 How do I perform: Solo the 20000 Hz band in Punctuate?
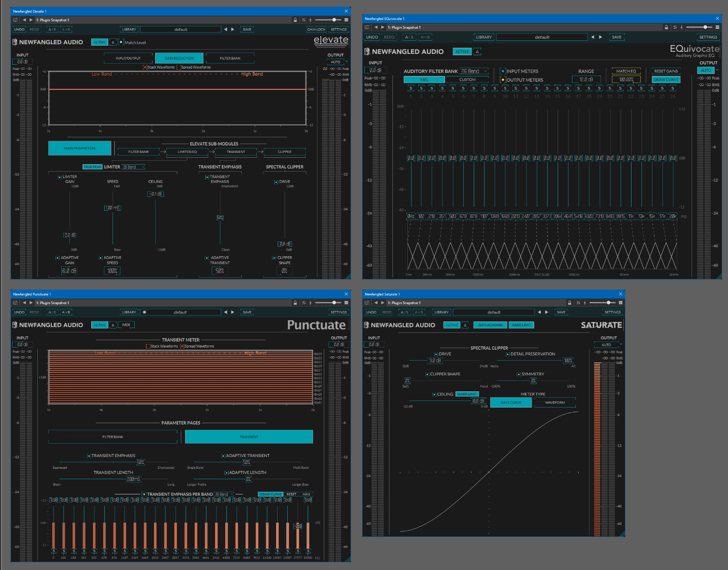[x=308, y=551]
